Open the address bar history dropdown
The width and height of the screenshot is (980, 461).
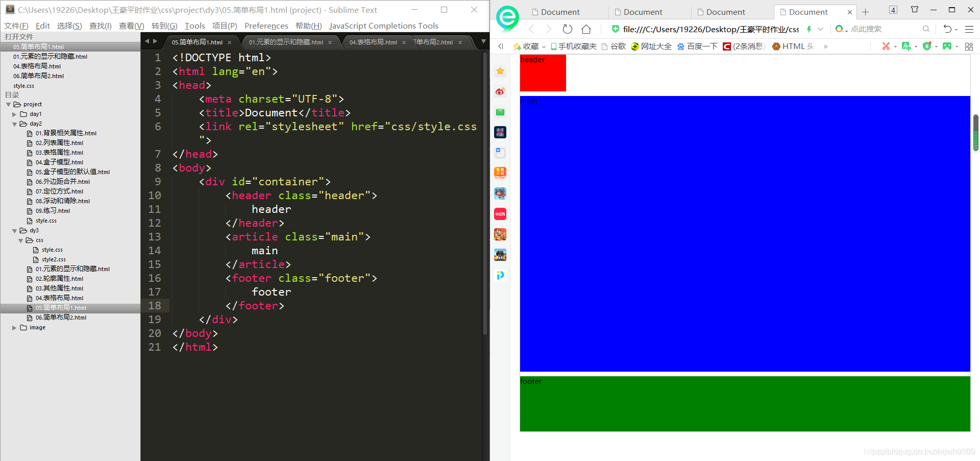point(820,29)
